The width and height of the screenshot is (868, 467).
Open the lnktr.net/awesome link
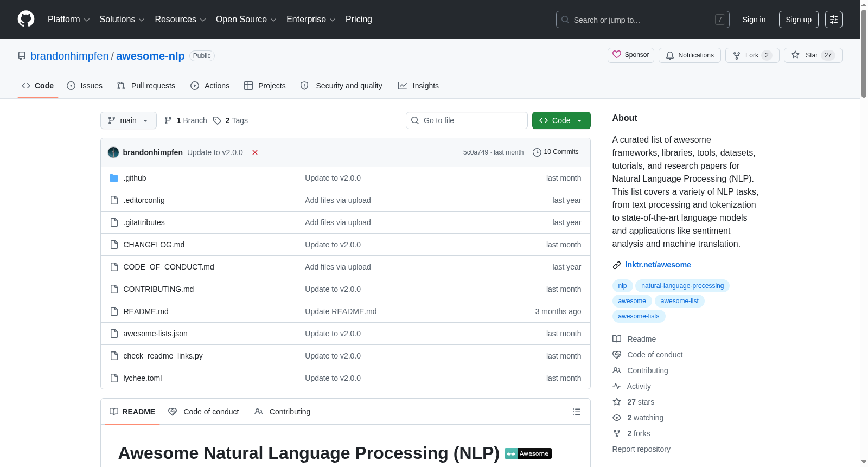[x=658, y=265]
